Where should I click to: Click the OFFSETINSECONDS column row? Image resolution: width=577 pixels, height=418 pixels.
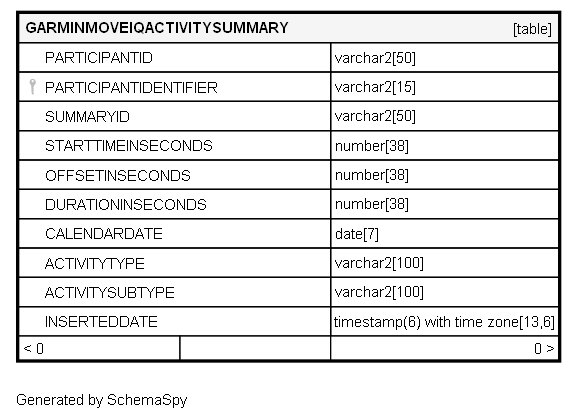pyautogui.click(x=289, y=175)
